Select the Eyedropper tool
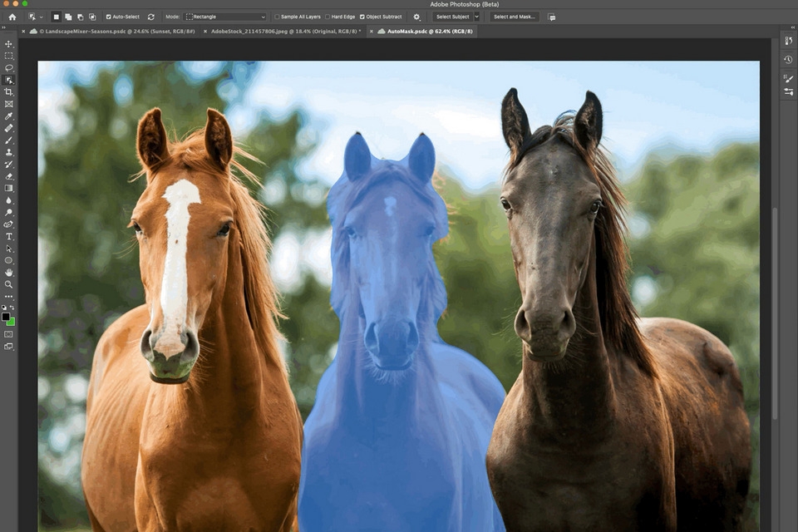 [x=9, y=116]
